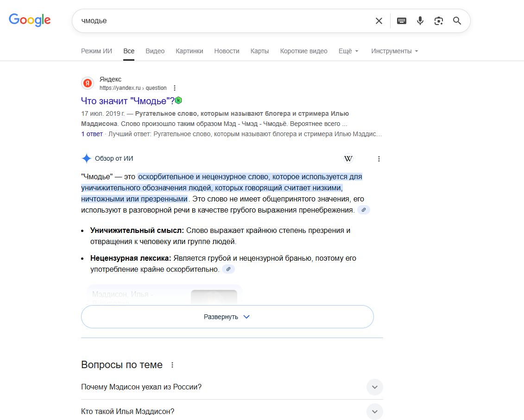
Task: Expand question 'Кто такой Илья Мэддисон?'
Action: [x=232, y=411]
